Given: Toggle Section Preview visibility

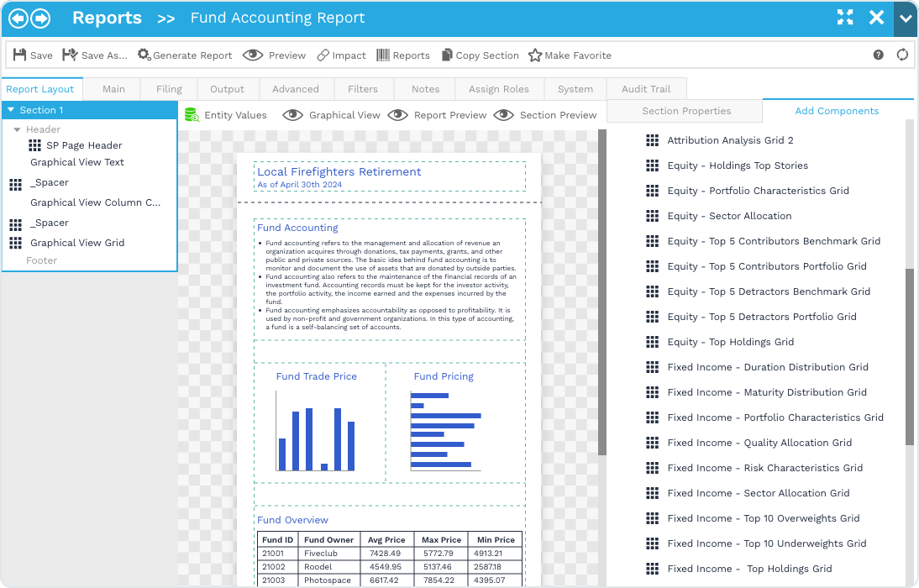Looking at the screenshot, I should click(503, 115).
